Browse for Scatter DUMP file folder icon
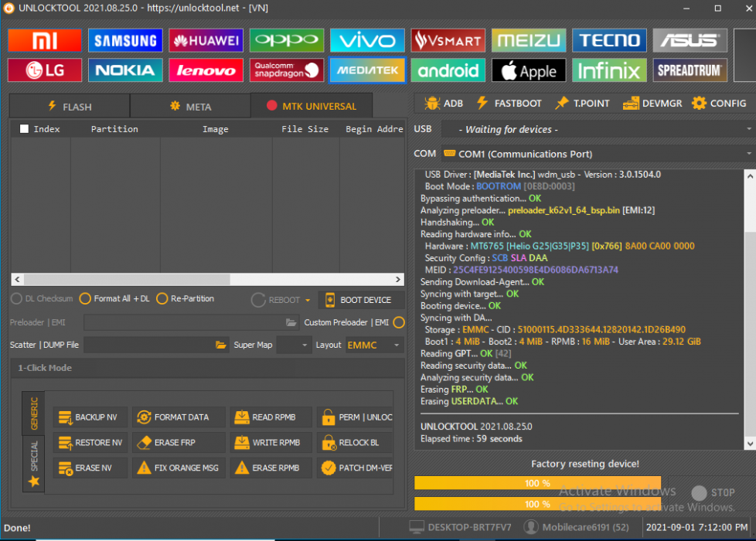The image size is (756, 541). pyautogui.click(x=220, y=345)
